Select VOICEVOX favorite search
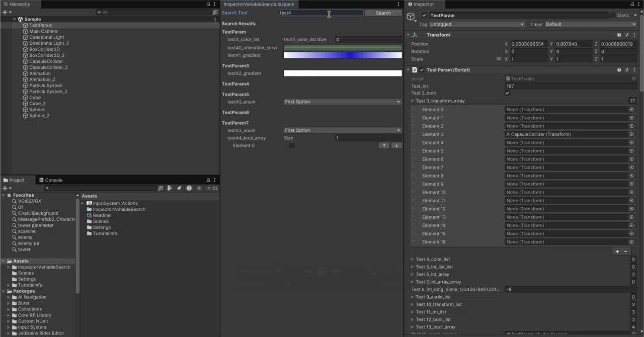 30,201
